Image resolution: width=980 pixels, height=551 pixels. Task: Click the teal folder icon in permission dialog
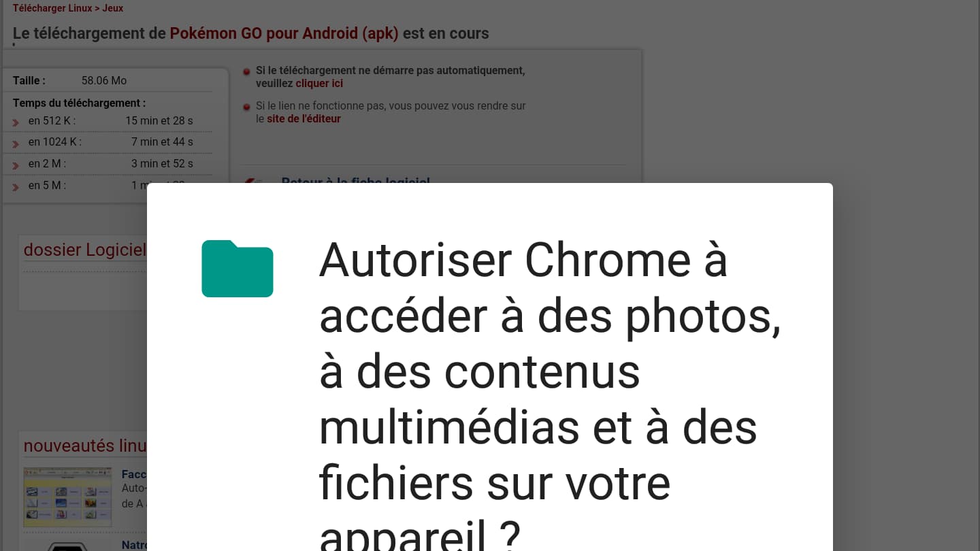point(238,269)
